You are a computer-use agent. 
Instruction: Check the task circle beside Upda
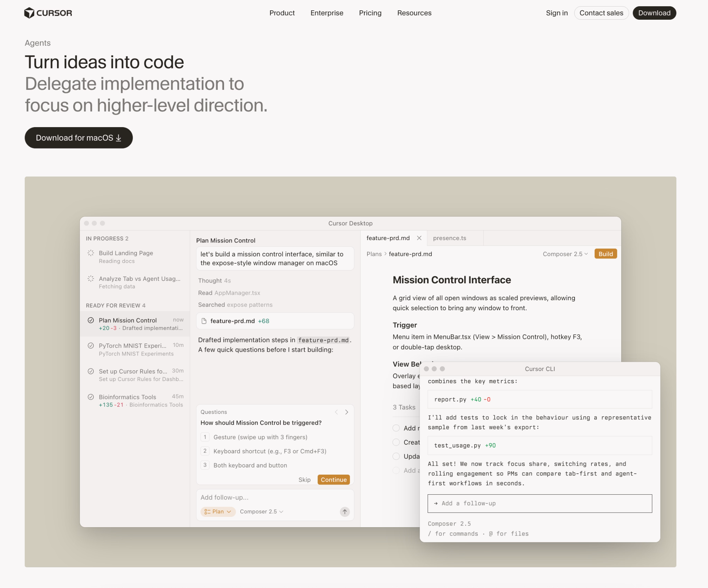click(x=396, y=456)
